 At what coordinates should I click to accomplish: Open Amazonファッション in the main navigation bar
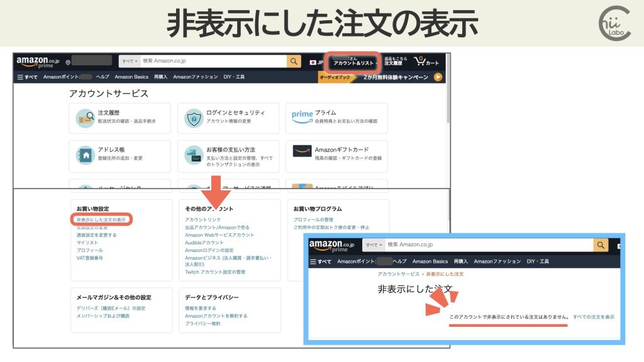[196, 77]
